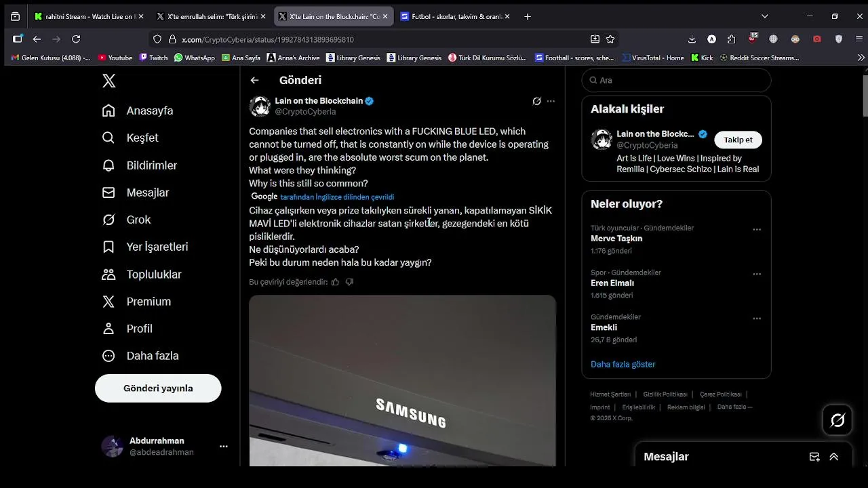Open VirusTotal - Home bookmark

[x=652, y=58]
